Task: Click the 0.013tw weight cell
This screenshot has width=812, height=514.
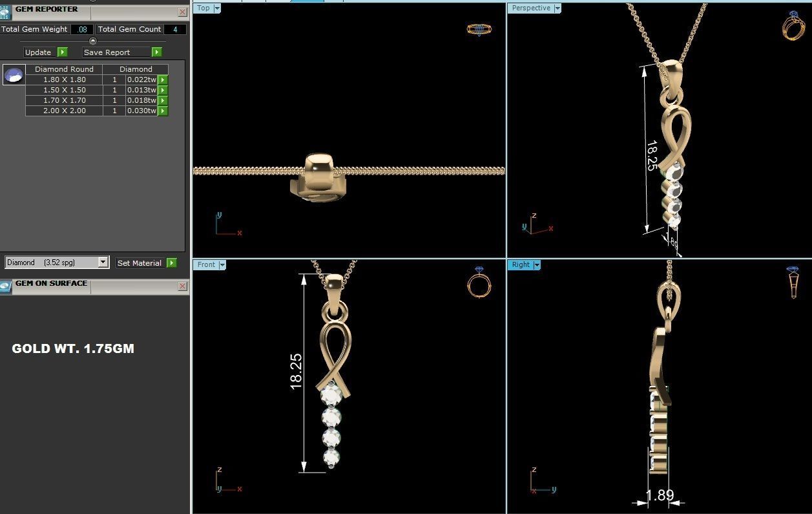Action: tap(142, 90)
